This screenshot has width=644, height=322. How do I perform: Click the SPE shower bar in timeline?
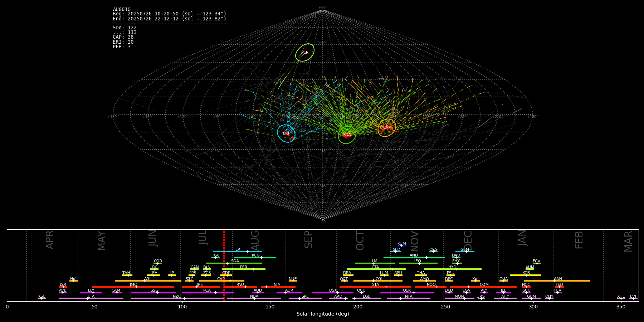click(x=305, y=298)
